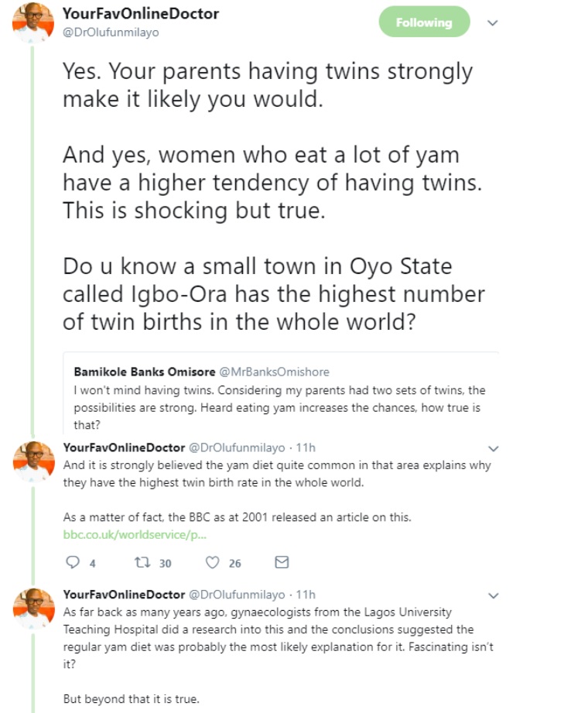Click YourFavOnlineDoctor name on the yam diet reply

tap(124, 447)
